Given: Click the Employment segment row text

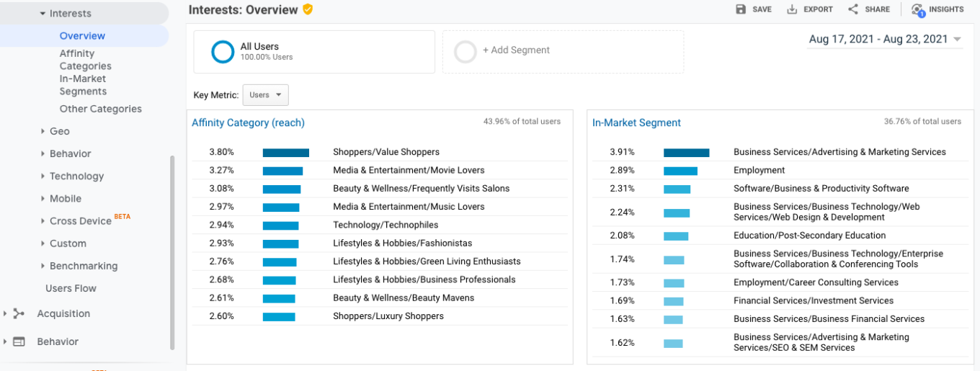Looking at the screenshot, I should point(759,170).
